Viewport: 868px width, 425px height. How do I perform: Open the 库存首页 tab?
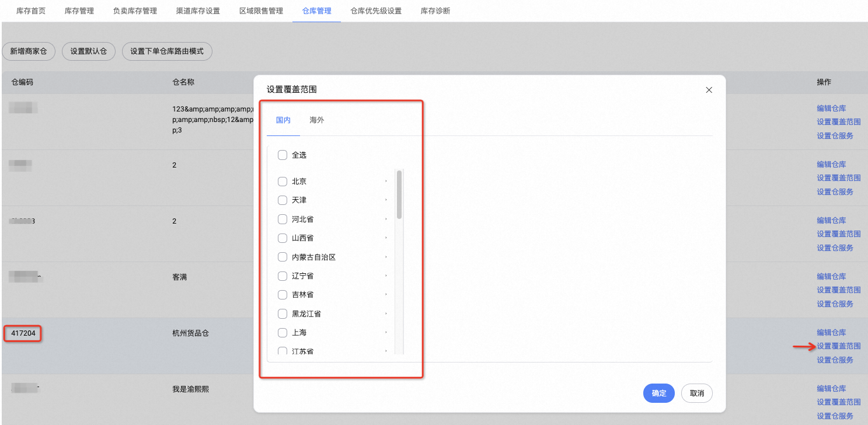tap(31, 11)
